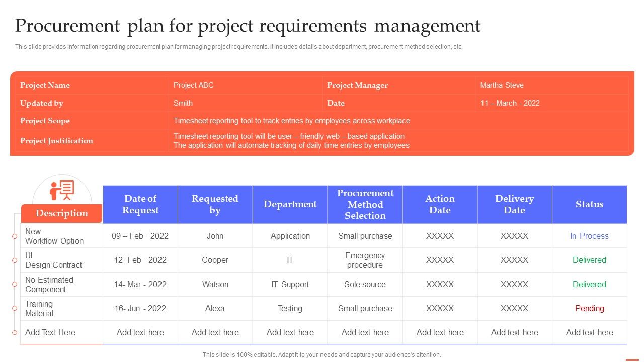Screen dimensions: 644x362
Task: Click the 'Delivery Date' column header
Action: click(x=514, y=204)
